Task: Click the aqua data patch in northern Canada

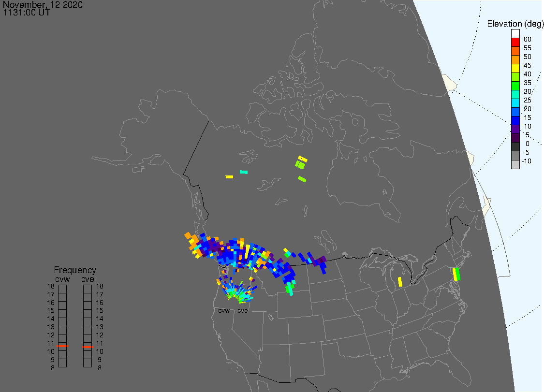Action: pos(244,172)
